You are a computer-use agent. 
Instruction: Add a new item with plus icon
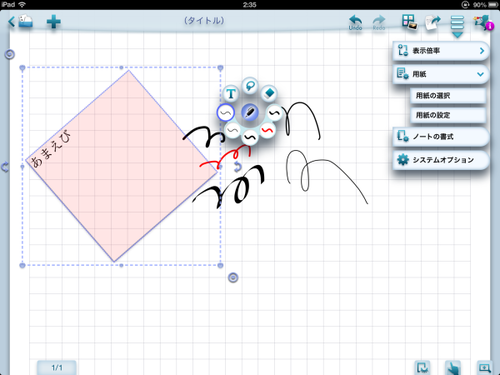[53, 22]
